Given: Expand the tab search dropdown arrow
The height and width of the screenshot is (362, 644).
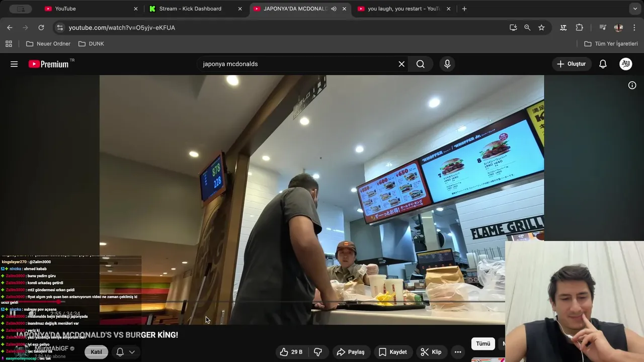Looking at the screenshot, I should pos(635,9).
